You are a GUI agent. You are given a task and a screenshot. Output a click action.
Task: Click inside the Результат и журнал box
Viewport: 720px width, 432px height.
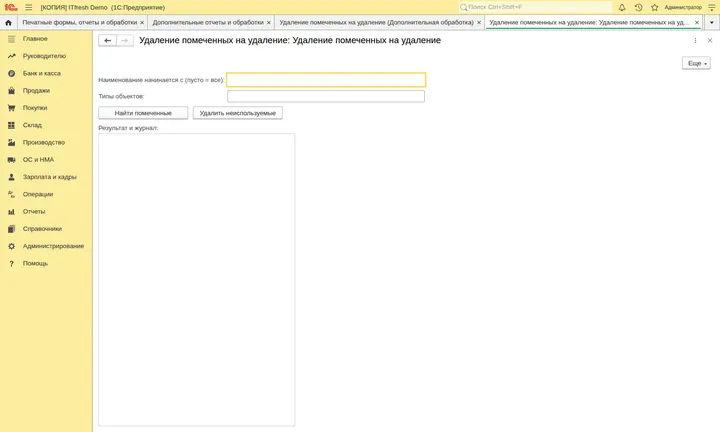coord(197,280)
